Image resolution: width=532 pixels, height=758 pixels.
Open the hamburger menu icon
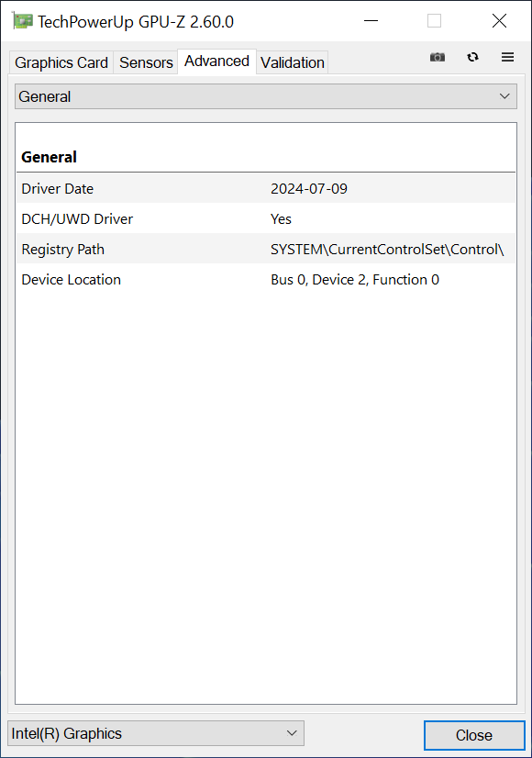point(507,57)
